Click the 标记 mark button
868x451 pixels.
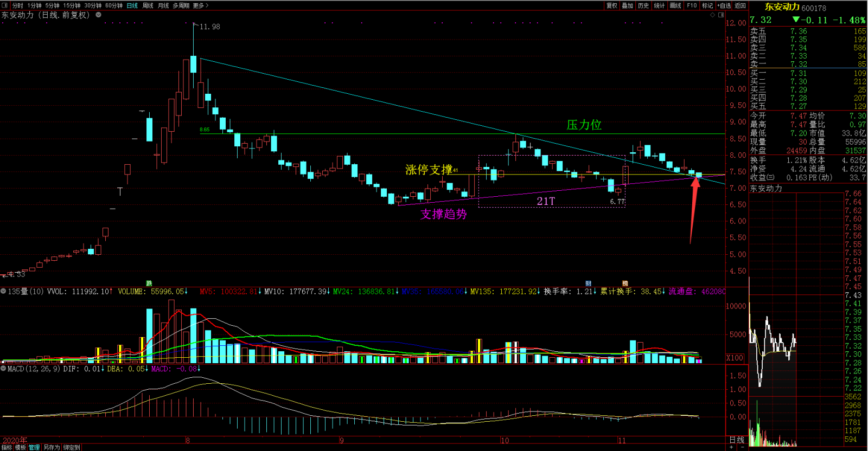click(707, 5)
